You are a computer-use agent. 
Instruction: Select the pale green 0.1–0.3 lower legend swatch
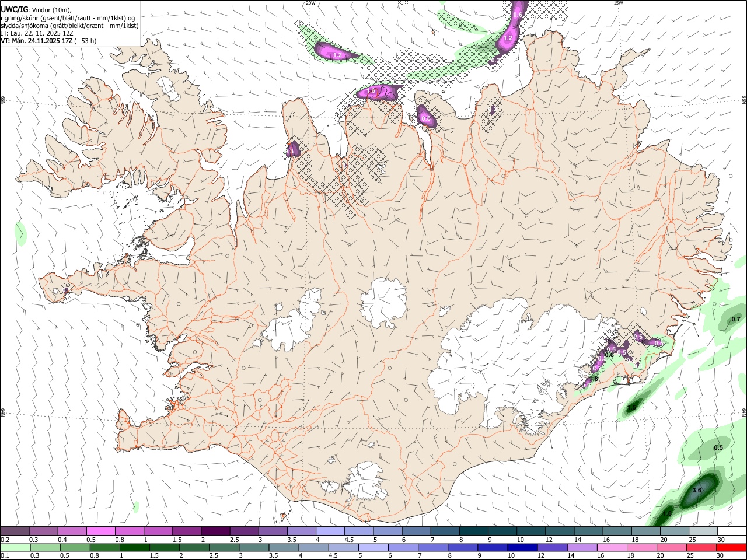[16, 547]
